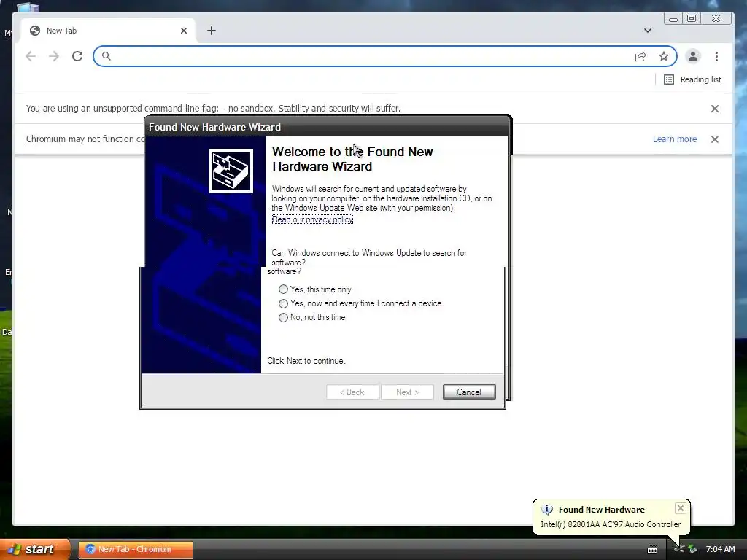
Task: Open the Chromium profile avatar
Action: pyautogui.click(x=693, y=56)
